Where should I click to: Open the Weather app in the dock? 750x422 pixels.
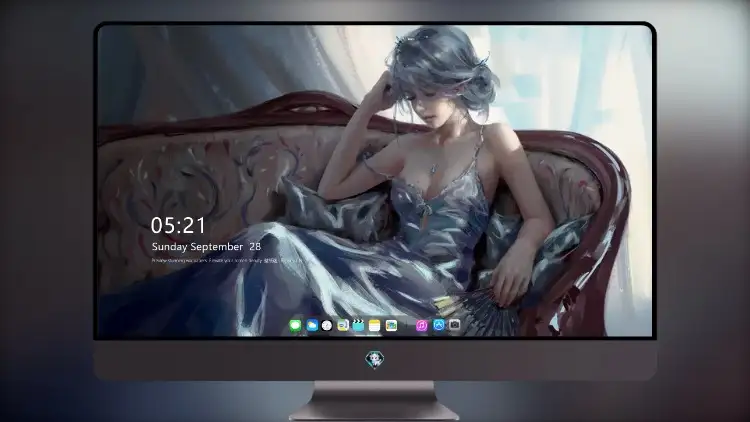[312, 326]
